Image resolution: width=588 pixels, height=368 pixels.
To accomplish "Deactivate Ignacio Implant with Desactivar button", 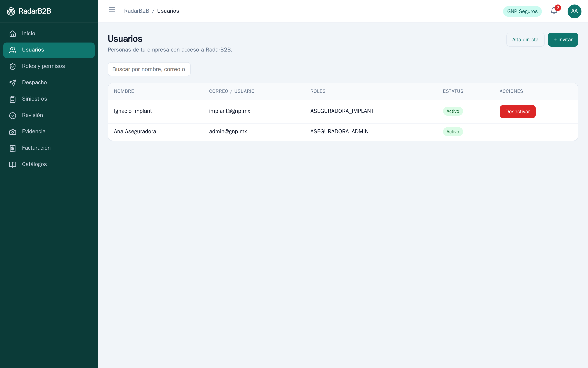I will coord(518,111).
